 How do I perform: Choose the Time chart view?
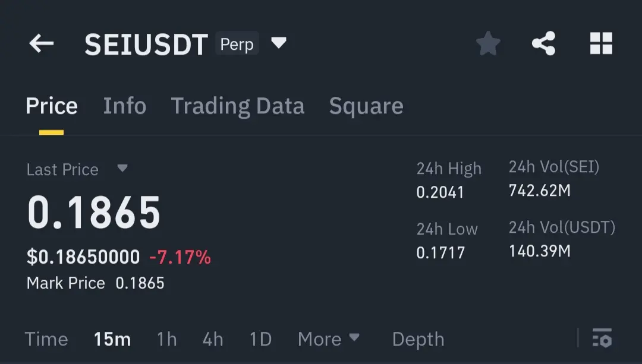click(x=46, y=339)
